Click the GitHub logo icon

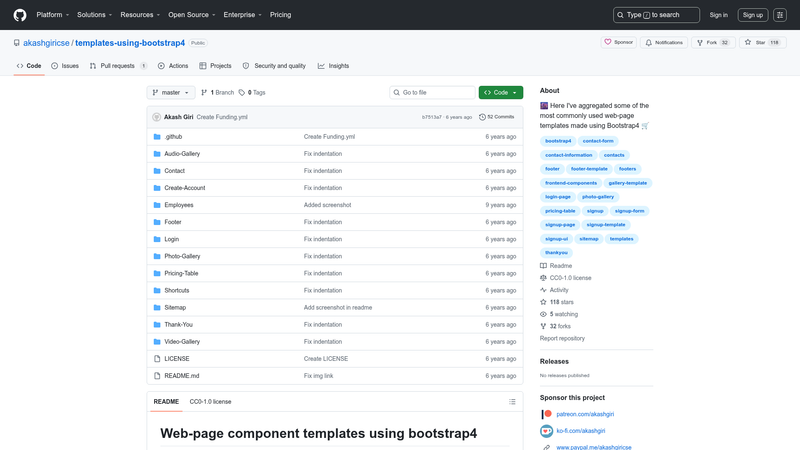point(20,15)
